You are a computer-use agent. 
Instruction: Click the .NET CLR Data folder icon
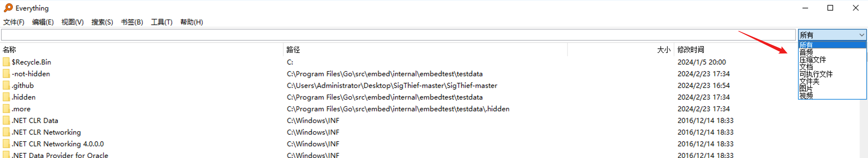point(6,120)
